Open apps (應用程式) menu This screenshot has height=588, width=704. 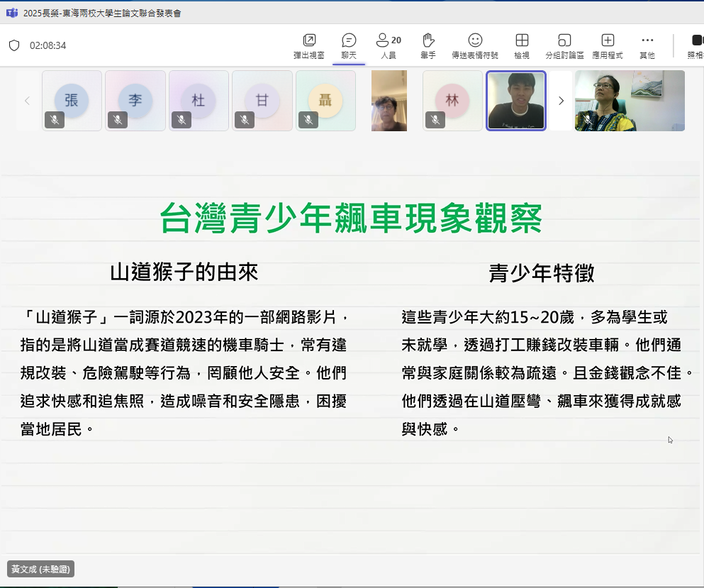[608, 46]
